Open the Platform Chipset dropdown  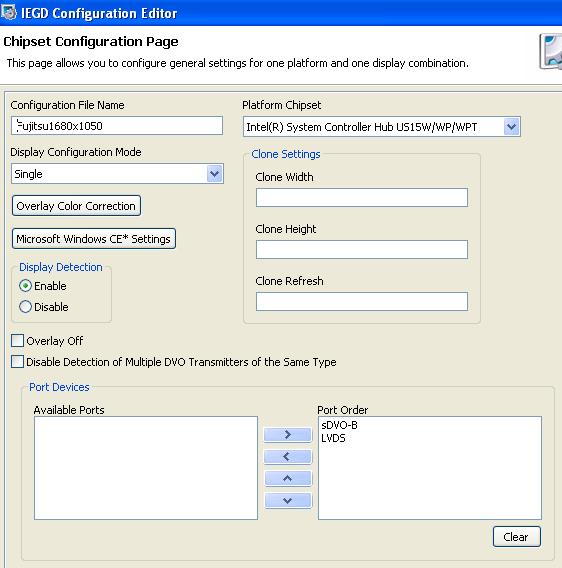pos(511,127)
